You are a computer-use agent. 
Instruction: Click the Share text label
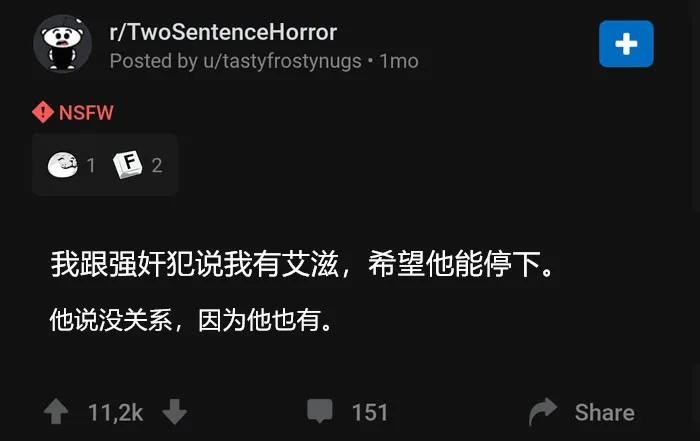(604, 412)
